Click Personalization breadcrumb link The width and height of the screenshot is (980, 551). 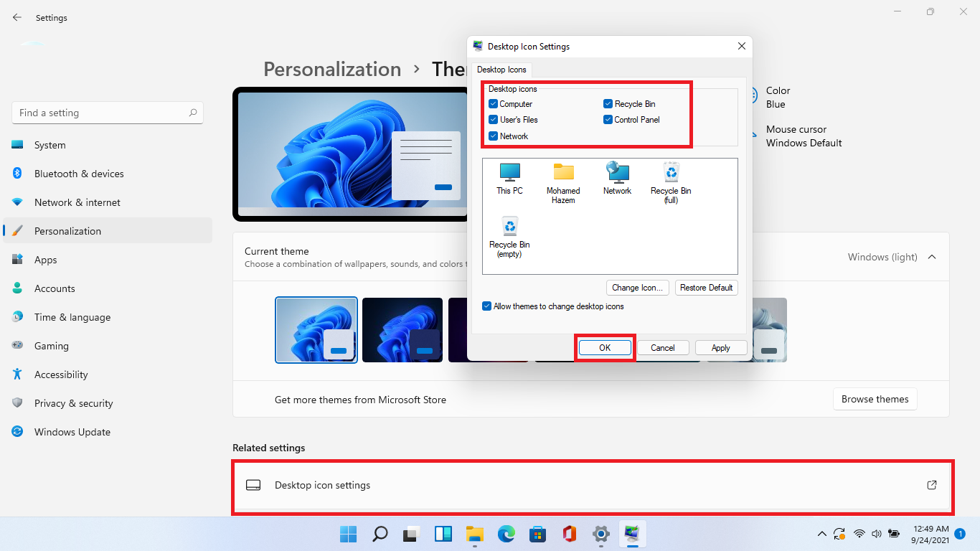(x=332, y=69)
